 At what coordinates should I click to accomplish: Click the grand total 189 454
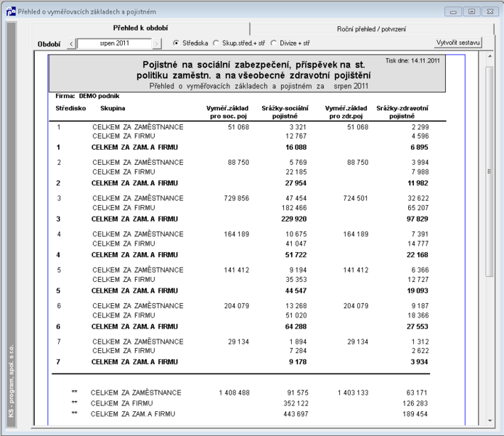pos(415,414)
